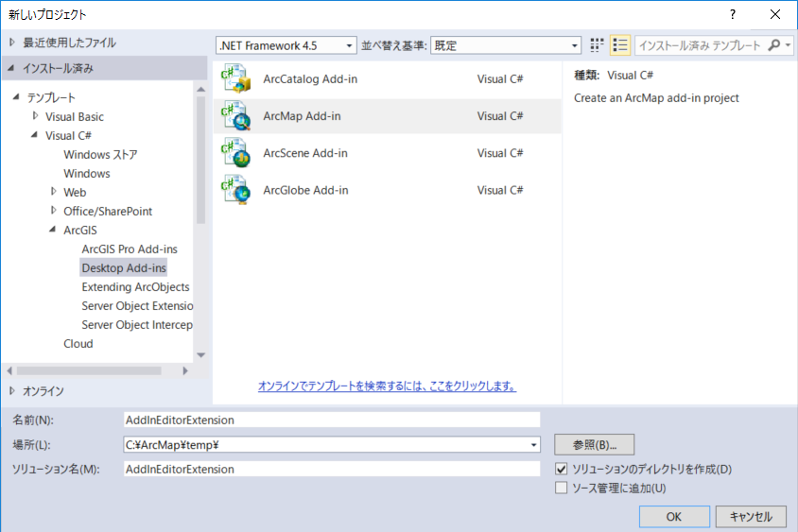798x532 pixels.
Task: Open the 並べ替え基準 sort dropdown
Action: pyautogui.click(x=505, y=45)
